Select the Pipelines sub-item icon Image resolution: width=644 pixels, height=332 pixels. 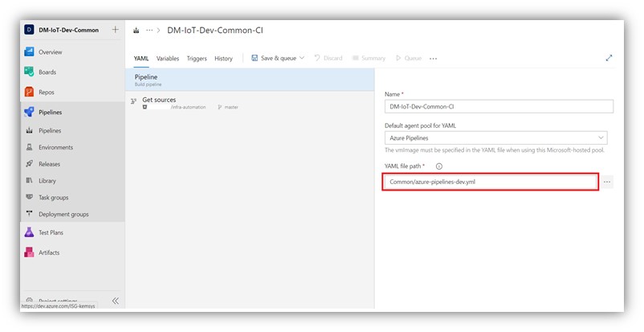pyautogui.click(x=29, y=130)
